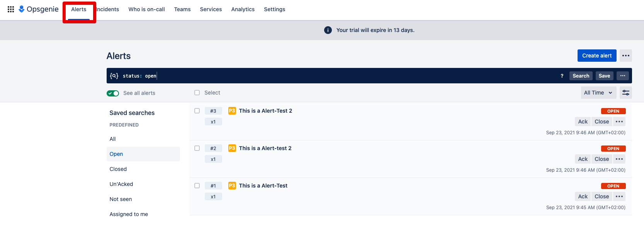Expand more actions menu for alert #2
Screen dimensions: 644x235
coord(619,159)
